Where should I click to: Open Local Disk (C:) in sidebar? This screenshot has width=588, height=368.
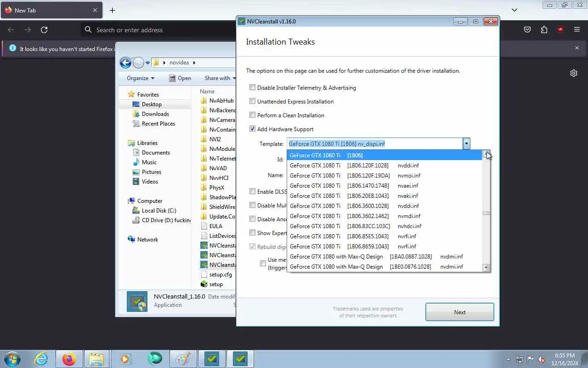pos(154,210)
